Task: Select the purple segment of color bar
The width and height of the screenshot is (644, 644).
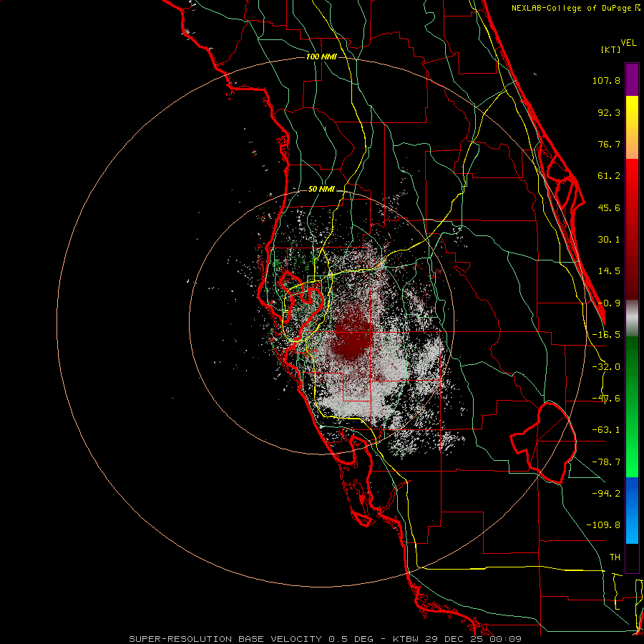Action: click(632, 79)
